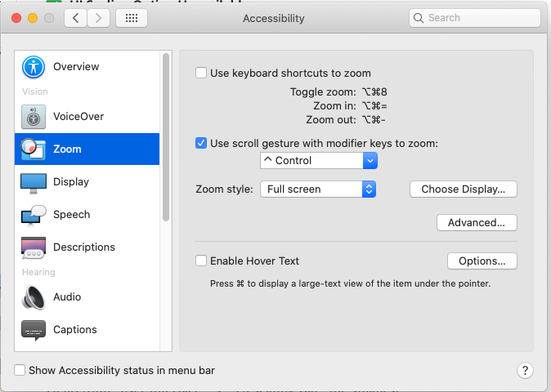Screen dimensions: 551x392
Task: Open the help question mark button
Action: [526, 371]
